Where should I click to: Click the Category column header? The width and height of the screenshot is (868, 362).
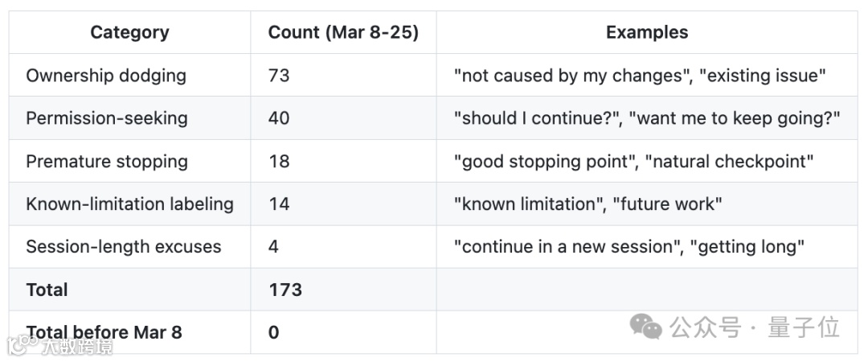click(129, 33)
